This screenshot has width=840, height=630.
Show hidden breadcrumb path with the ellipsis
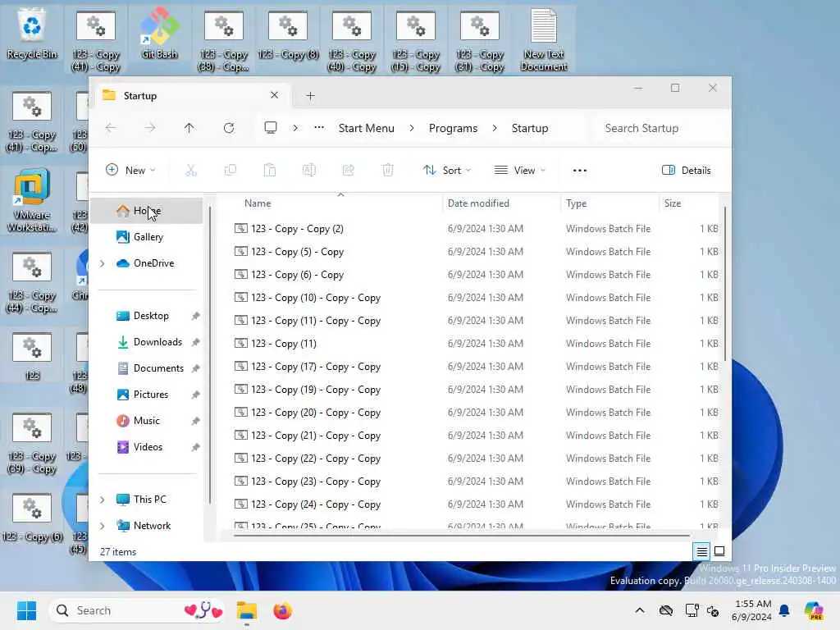[319, 127]
